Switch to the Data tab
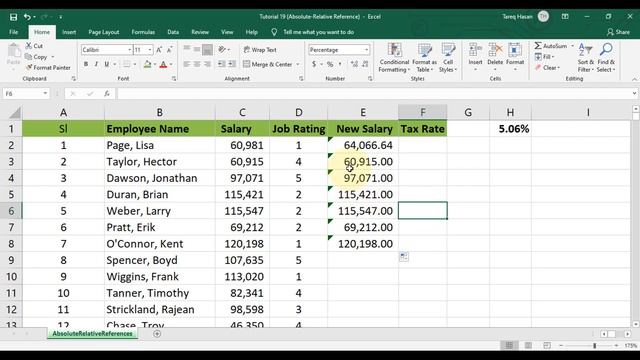Screen dimensions: 640x360 (173, 32)
